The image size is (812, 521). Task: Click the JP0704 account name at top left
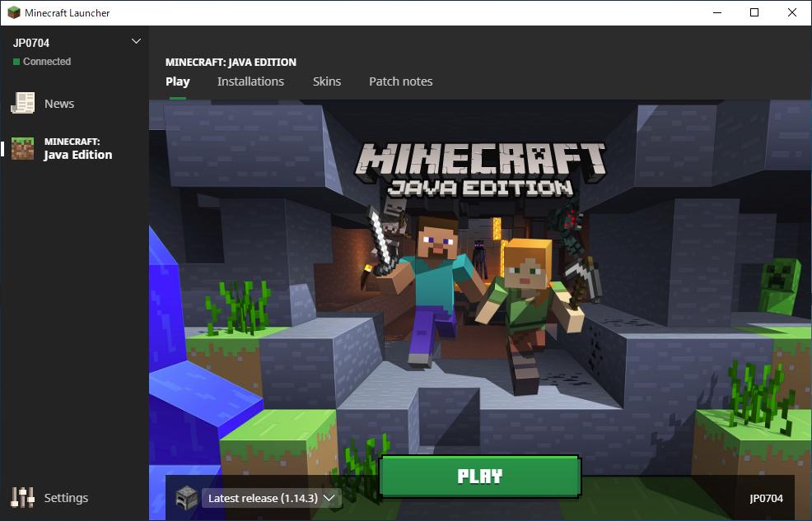tap(31, 43)
